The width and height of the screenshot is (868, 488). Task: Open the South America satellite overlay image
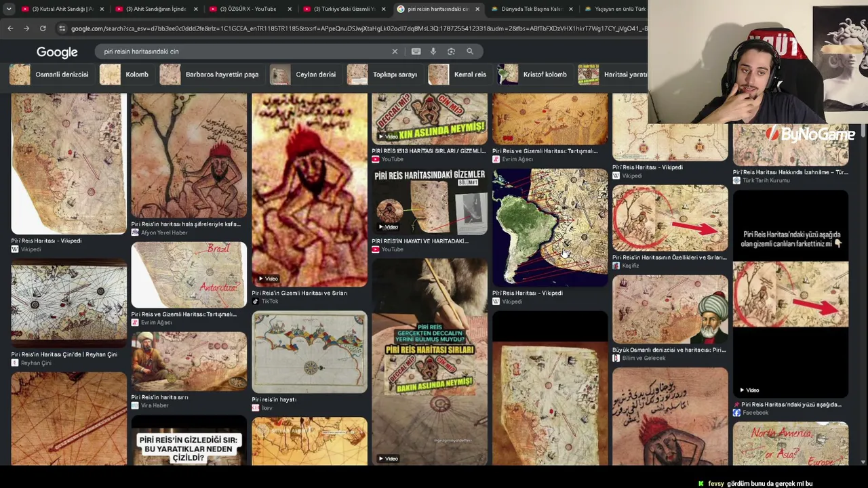pyautogui.click(x=550, y=227)
